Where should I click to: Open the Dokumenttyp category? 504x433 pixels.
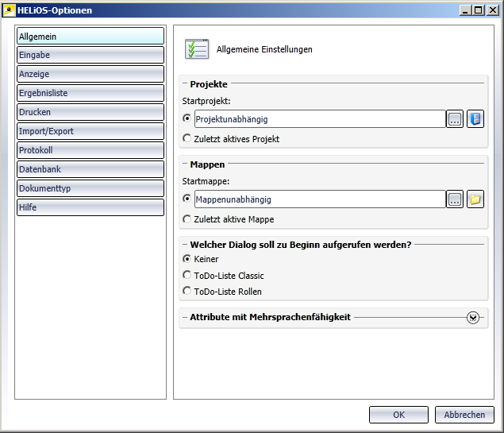90,188
